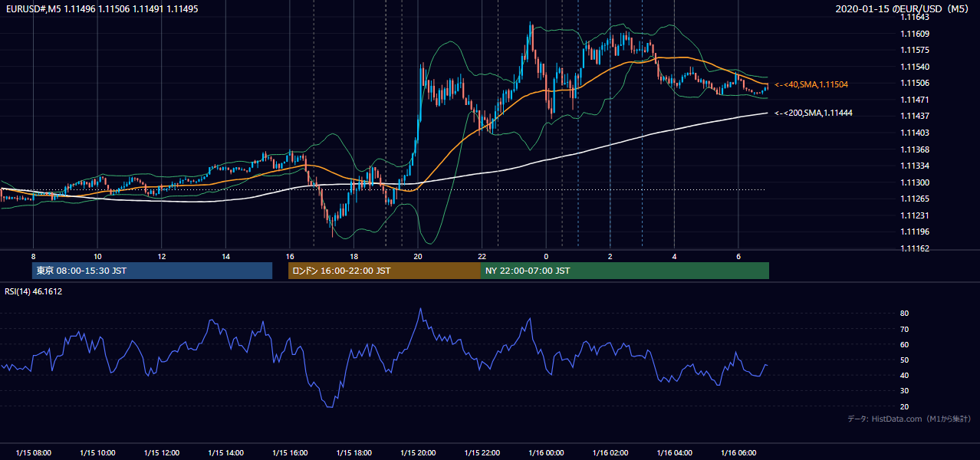Click hour label 14 on price chart axis
This screenshot has width=980, height=460.
coord(225,256)
